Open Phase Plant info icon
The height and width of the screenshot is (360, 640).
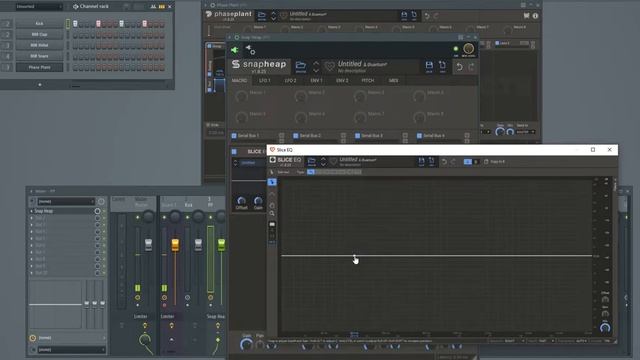click(x=535, y=16)
